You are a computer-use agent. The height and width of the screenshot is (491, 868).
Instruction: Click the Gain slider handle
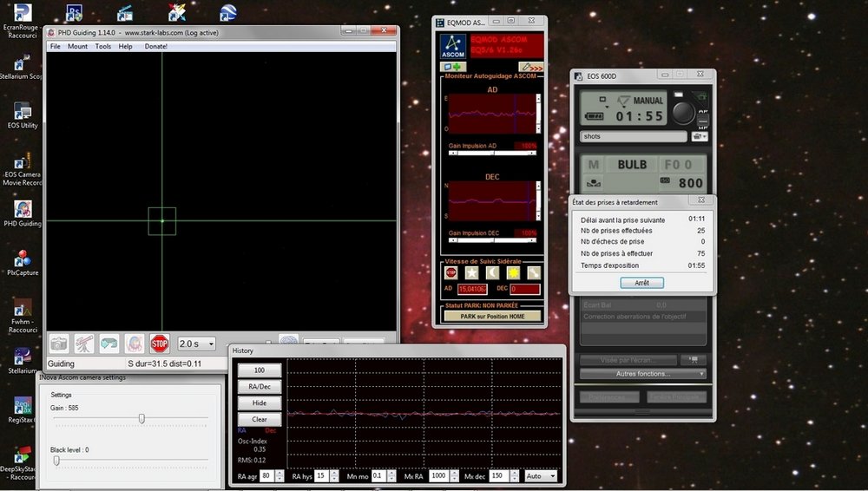point(141,418)
